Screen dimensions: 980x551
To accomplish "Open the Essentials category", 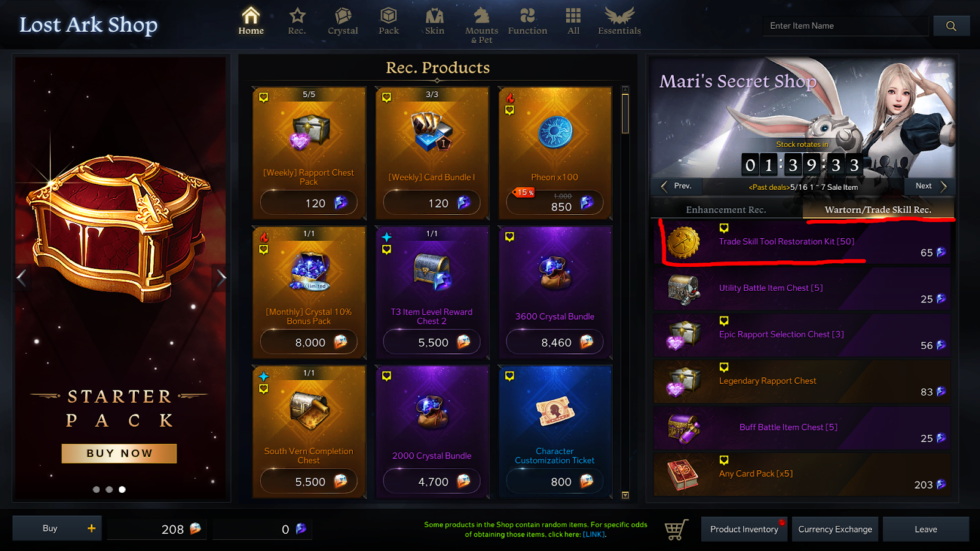I will pos(619,21).
